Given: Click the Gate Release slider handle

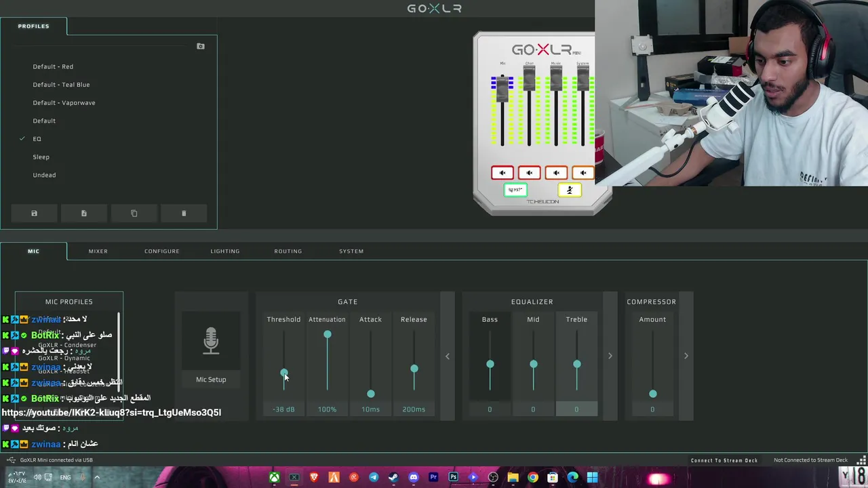Looking at the screenshot, I should (x=414, y=369).
